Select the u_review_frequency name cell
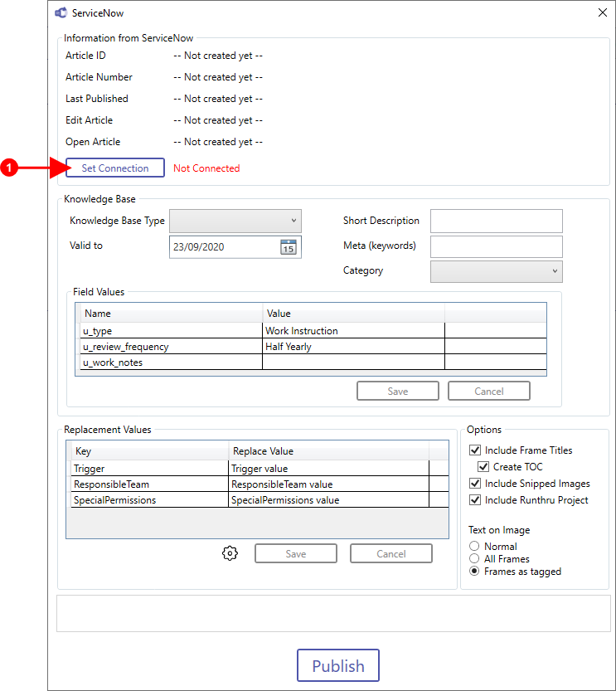The width and height of the screenshot is (616, 691). pos(172,347)
